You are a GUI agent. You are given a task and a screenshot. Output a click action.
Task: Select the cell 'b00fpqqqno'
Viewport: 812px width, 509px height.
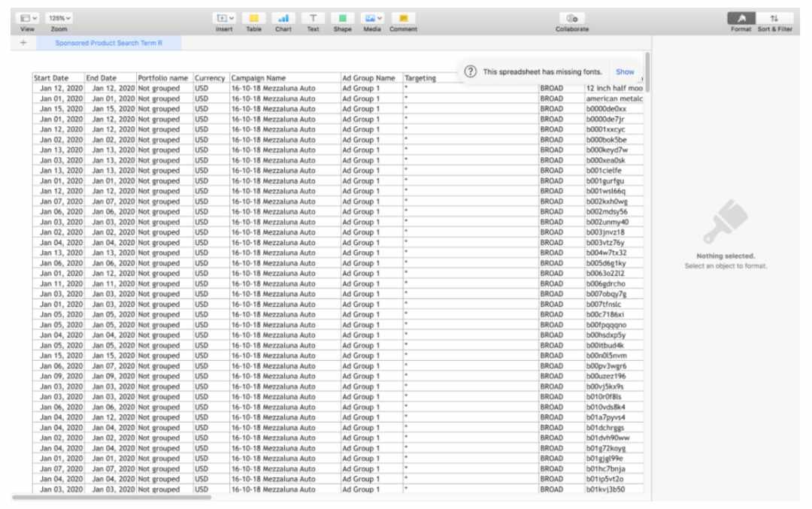(x=614, y=325)
